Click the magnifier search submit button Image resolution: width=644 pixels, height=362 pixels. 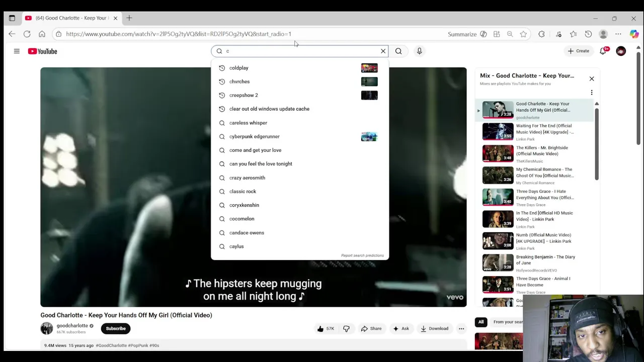tap(398, 51)
